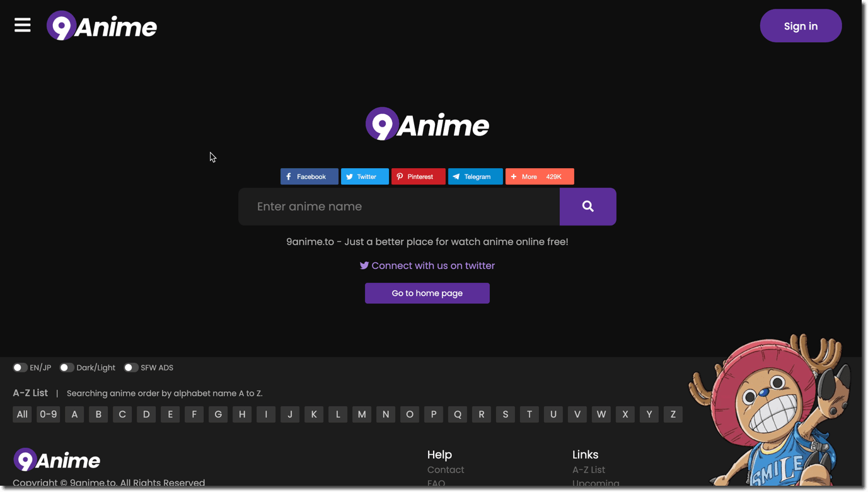The image size is (868, 492).
Task: Open the Contact help link
Action: (446, 470)
